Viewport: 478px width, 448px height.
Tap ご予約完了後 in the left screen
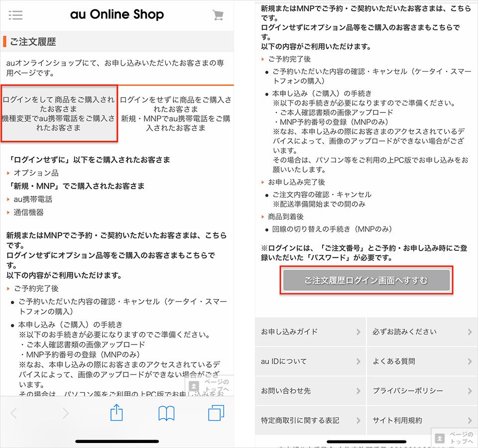point(36,288)
